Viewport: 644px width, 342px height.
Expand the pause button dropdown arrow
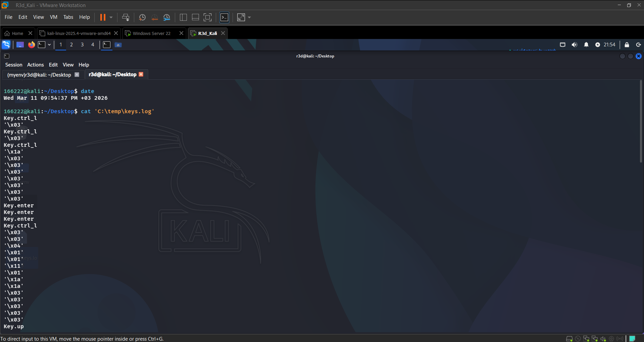(x=111, y=17)
